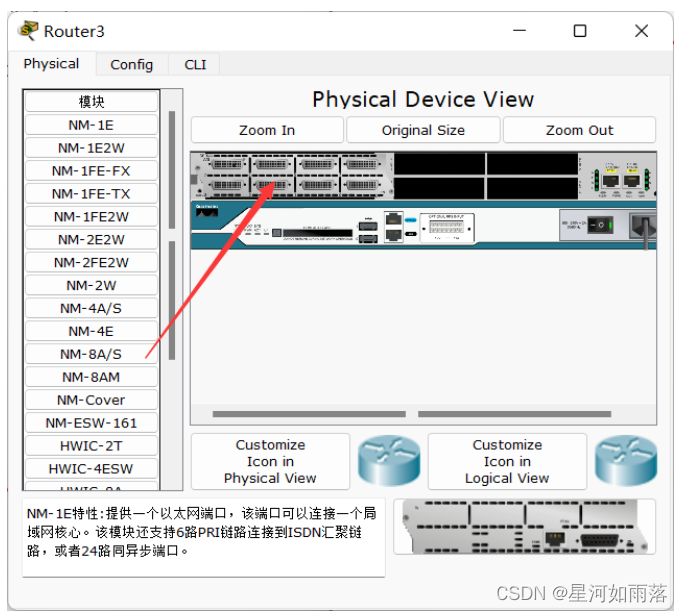Click the router icon beside Customize Icon in Logical View

(x=626, y=461)
